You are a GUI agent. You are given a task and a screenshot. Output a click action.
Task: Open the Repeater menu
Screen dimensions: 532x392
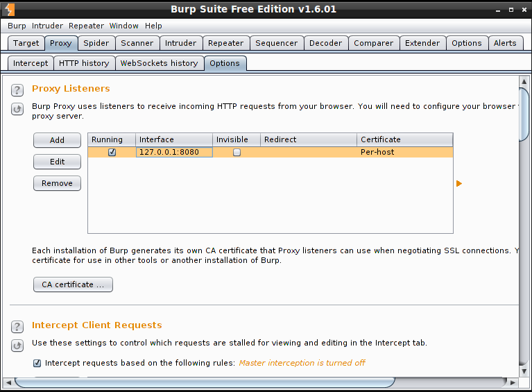pos(86,26)
